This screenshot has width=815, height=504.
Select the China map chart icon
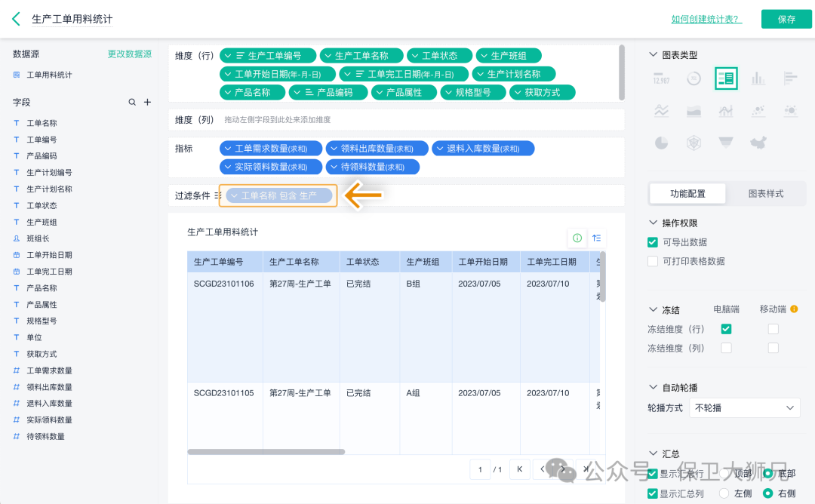tap(758, 143)
